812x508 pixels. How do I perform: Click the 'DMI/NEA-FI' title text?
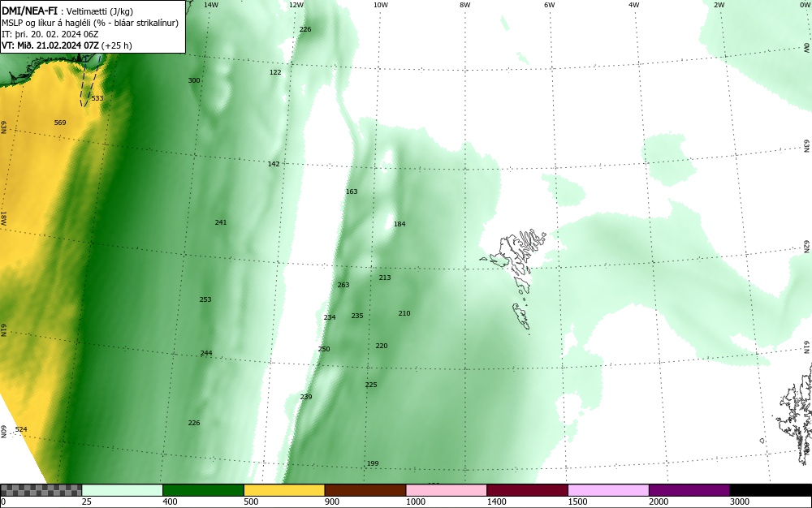[29, 11]
